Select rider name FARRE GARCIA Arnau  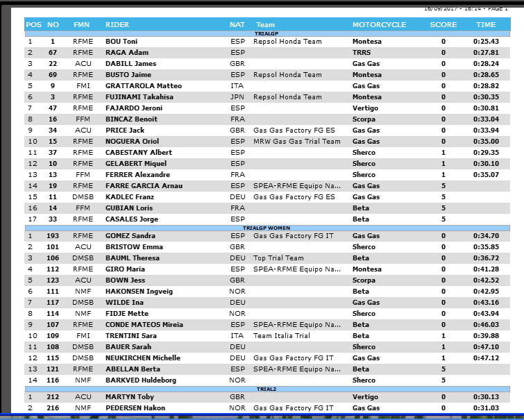pos(144,186)
